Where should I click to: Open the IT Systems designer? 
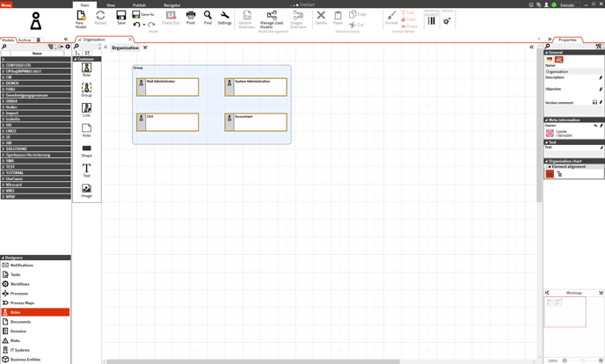(x=35, y=350)
